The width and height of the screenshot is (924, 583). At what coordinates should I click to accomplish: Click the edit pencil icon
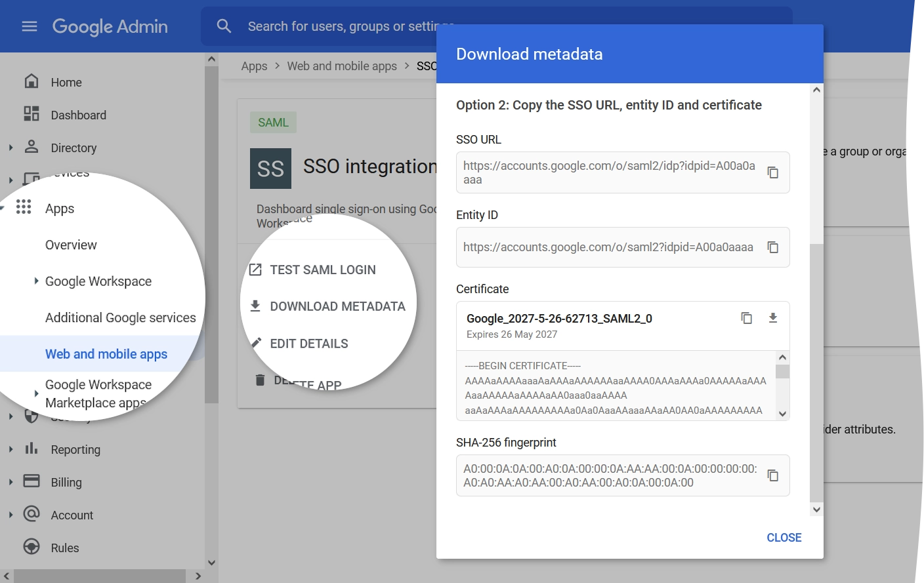(256, 342)
